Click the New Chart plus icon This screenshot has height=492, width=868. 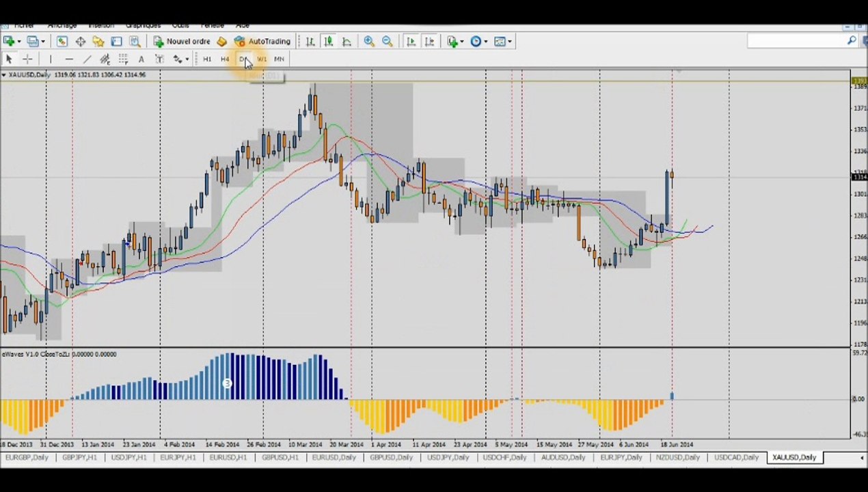(9, 42)
